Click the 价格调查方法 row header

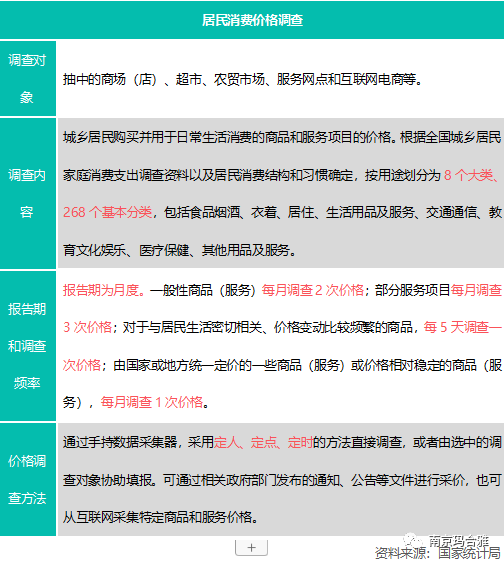(x=28, y=480)
